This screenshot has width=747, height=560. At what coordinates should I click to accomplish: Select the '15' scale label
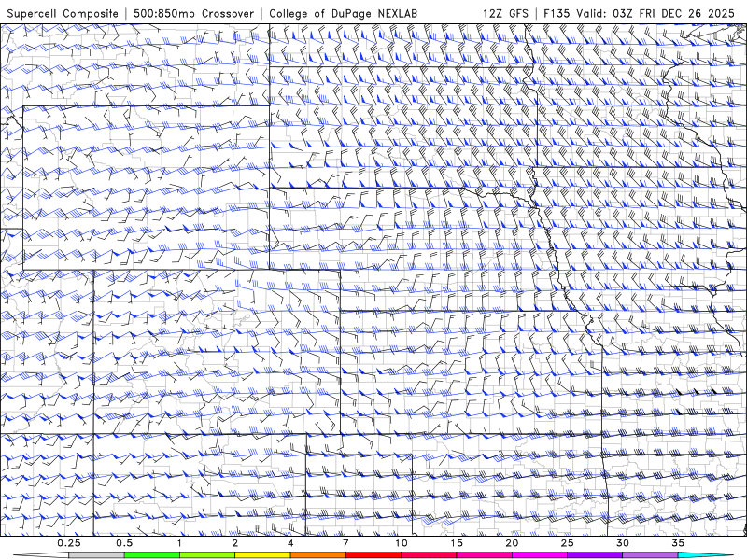[x=457, y=543]
